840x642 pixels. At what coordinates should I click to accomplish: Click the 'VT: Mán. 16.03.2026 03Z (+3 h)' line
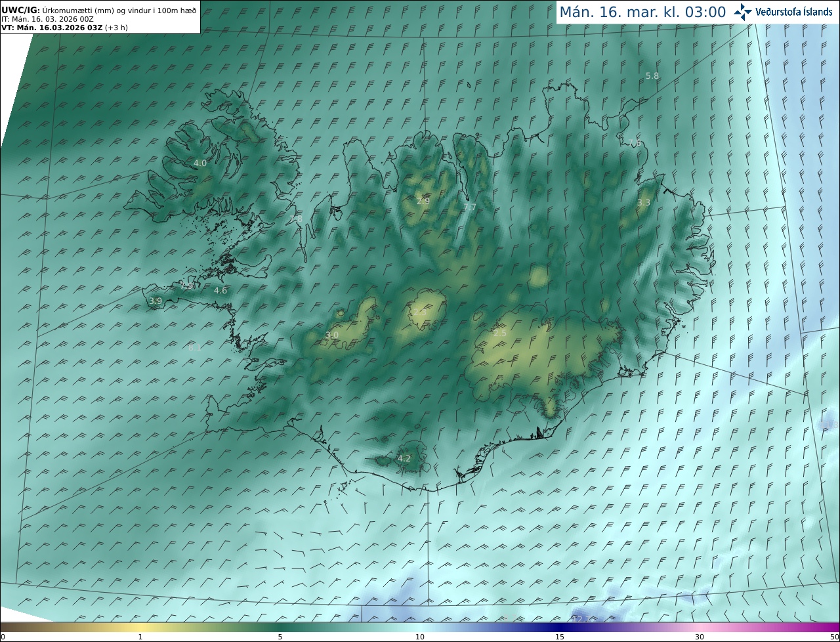point(64,28)
